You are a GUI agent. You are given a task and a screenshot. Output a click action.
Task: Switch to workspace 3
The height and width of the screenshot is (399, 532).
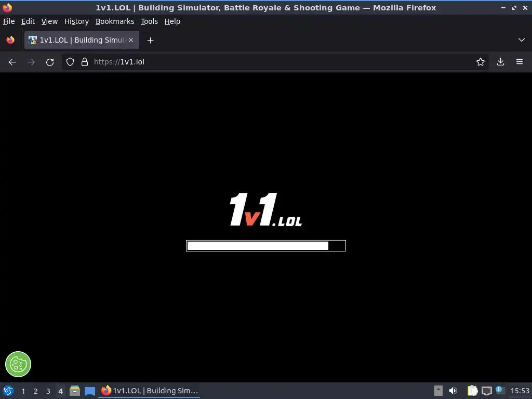click(x=48, y=391)
